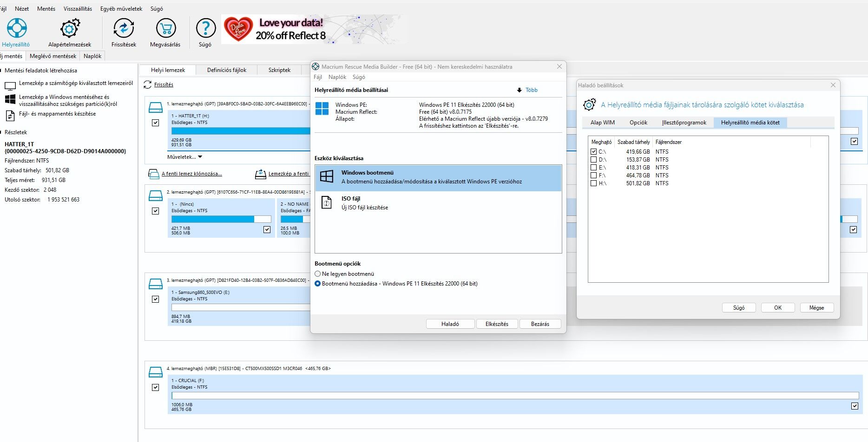
Task: Click the Data Love promotional heart banner
Action: 314,29
